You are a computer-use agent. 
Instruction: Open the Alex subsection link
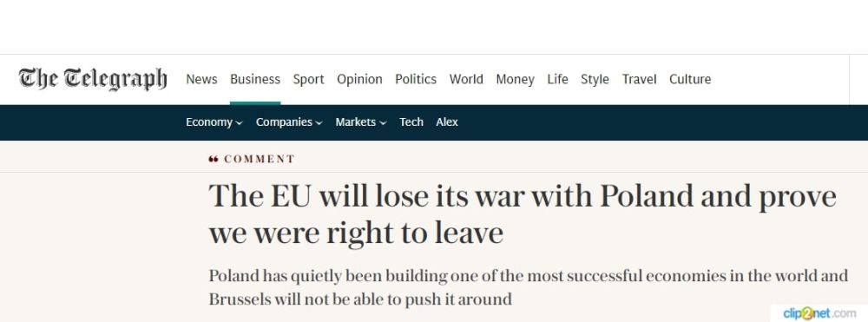[x=447, y=122]
